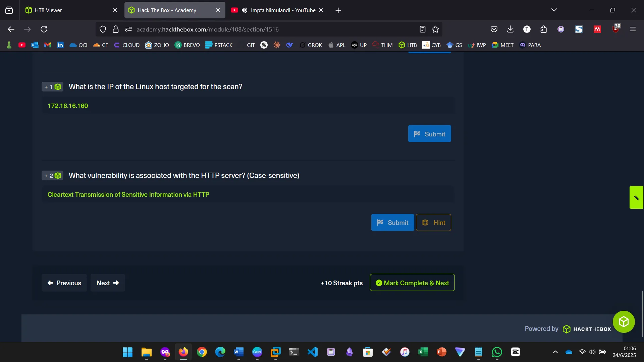Click Hint for HTTP vulnerability question

pyautogui.click(x=433, y=223)
